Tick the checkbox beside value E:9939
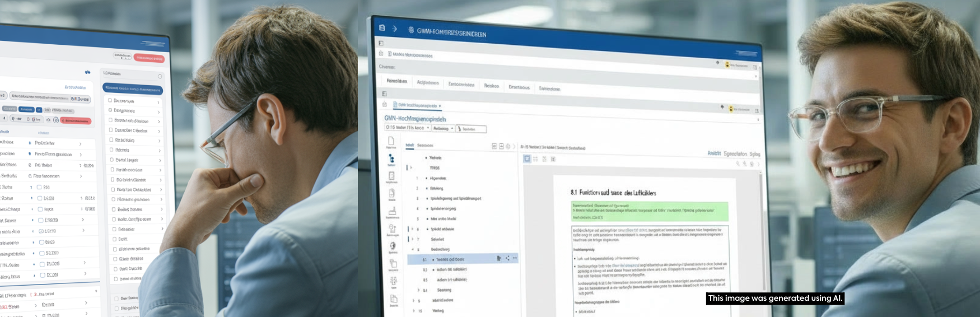The image size is (980, 317). [41, 220]
